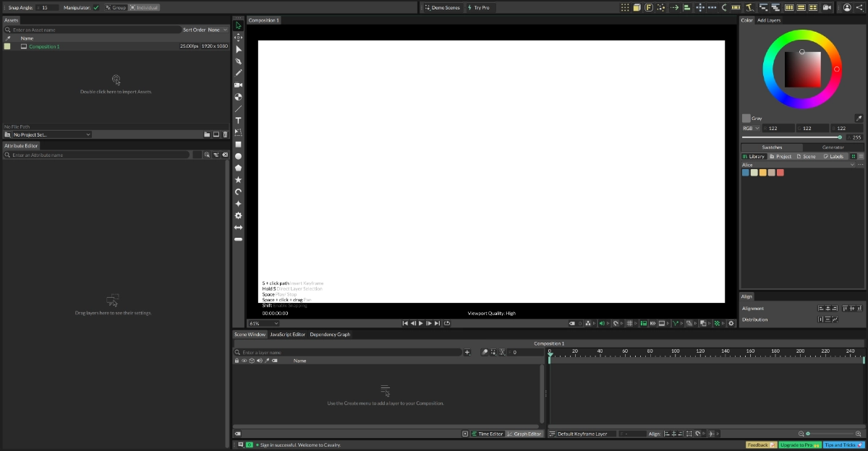The width and height of the screenshot is (868, 451).
Task: Toggle the Manipulator checkbox
Action: click(96, 7)
